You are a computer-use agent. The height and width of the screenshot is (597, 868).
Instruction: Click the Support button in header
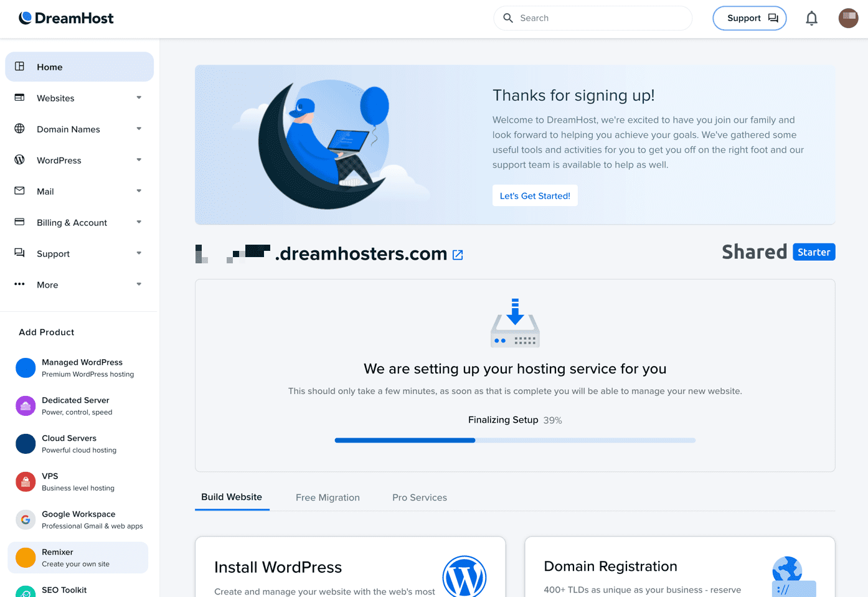point(750,18)
